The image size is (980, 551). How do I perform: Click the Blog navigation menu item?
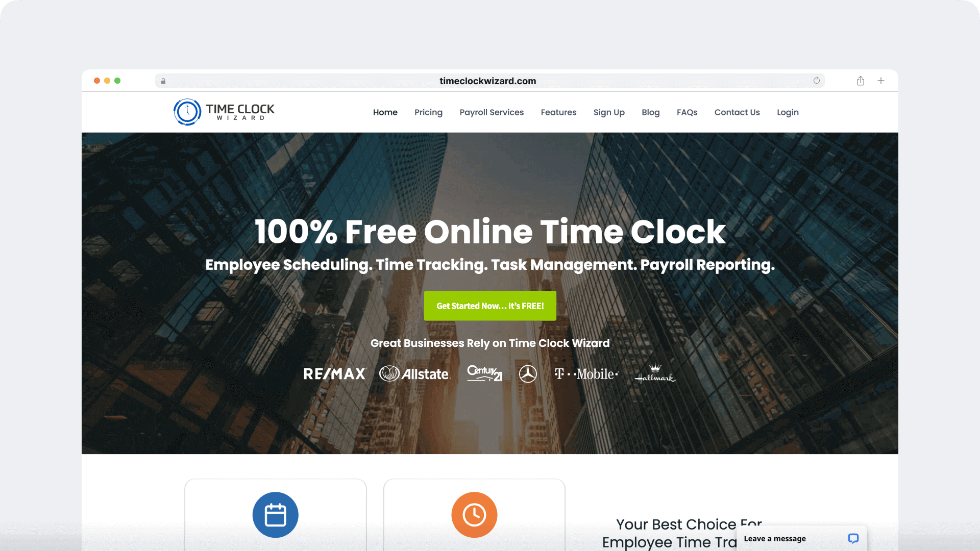click(651, 112)
